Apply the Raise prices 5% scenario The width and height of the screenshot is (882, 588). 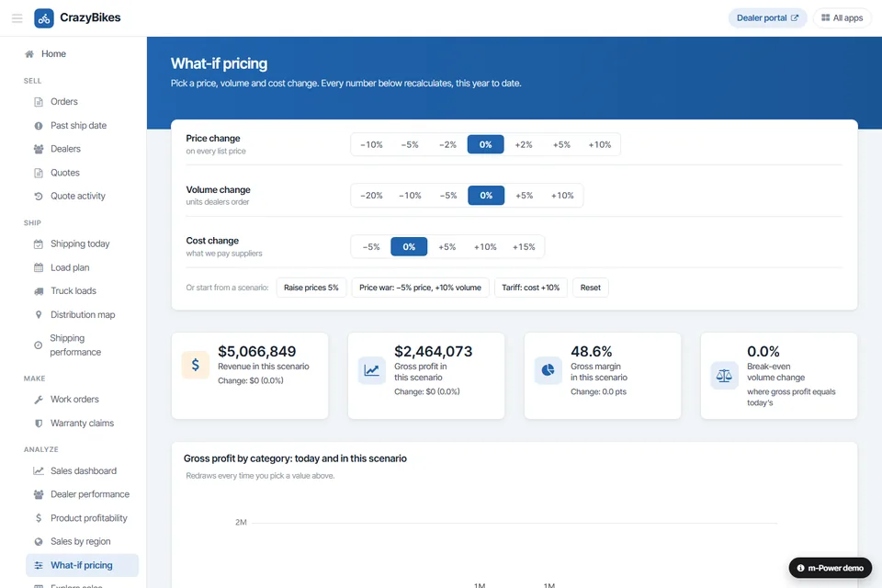(311, 288)
